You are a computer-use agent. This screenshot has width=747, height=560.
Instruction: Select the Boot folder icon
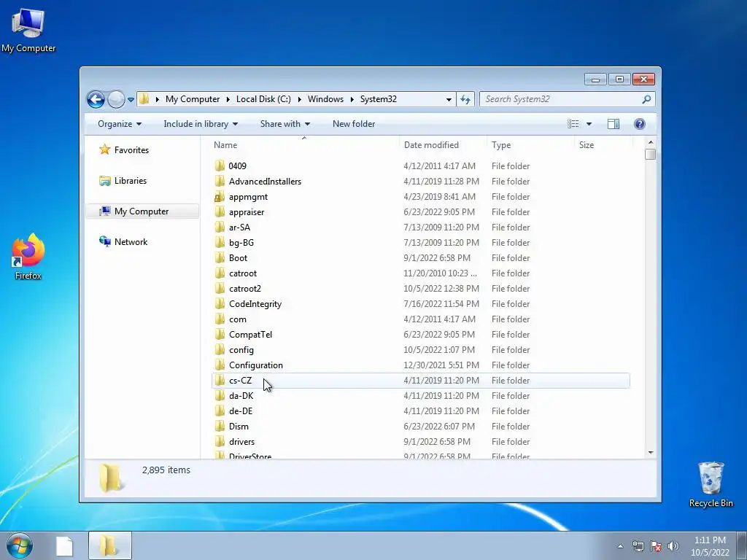pyautogui.click(x=220, y=257)
